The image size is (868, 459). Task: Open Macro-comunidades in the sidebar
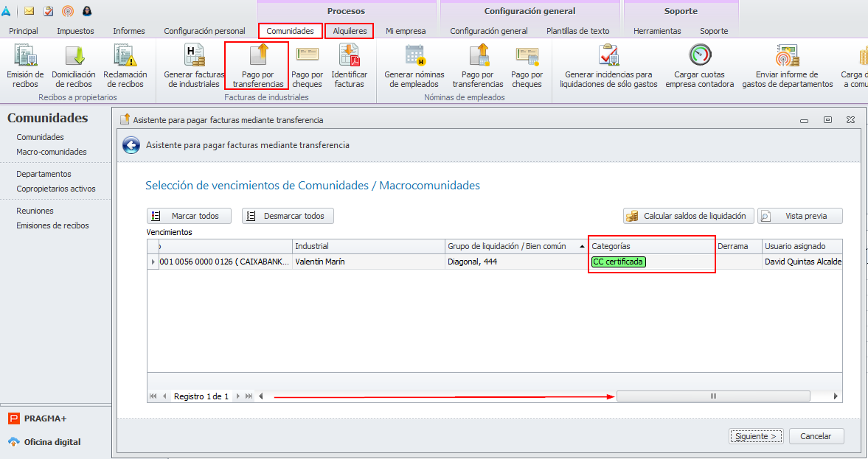click(x=52, y=152)
